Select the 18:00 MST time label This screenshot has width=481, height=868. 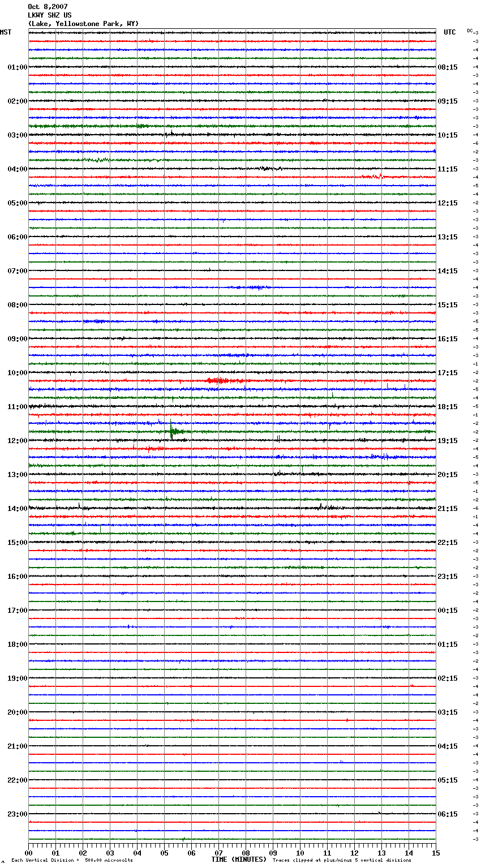(x=18, y=644)
